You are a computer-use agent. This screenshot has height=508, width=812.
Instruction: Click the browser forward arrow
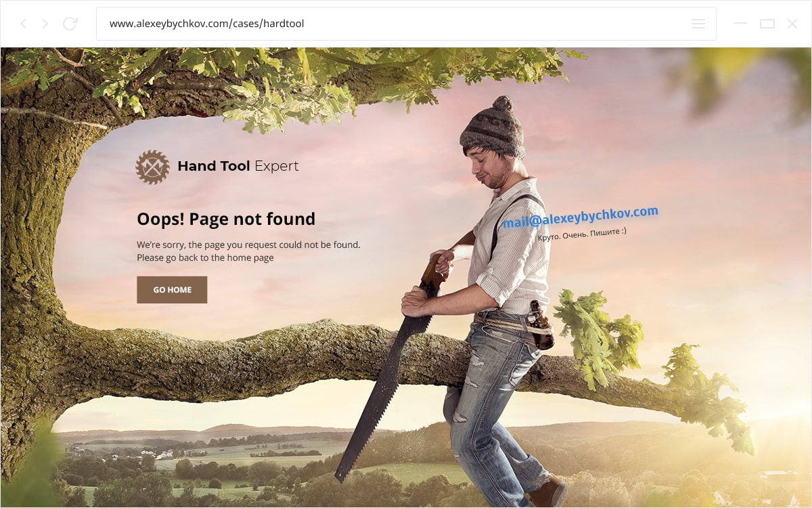click(x=45, y=24)
